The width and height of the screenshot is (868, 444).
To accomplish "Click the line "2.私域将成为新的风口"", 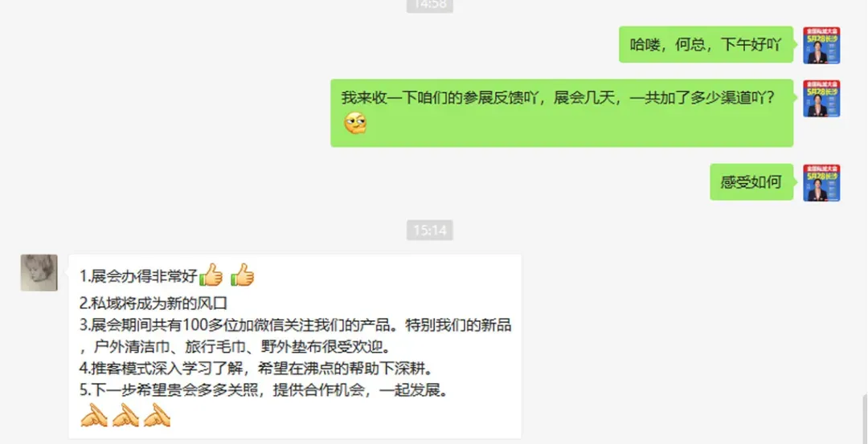I will click(x=154, y=303).
